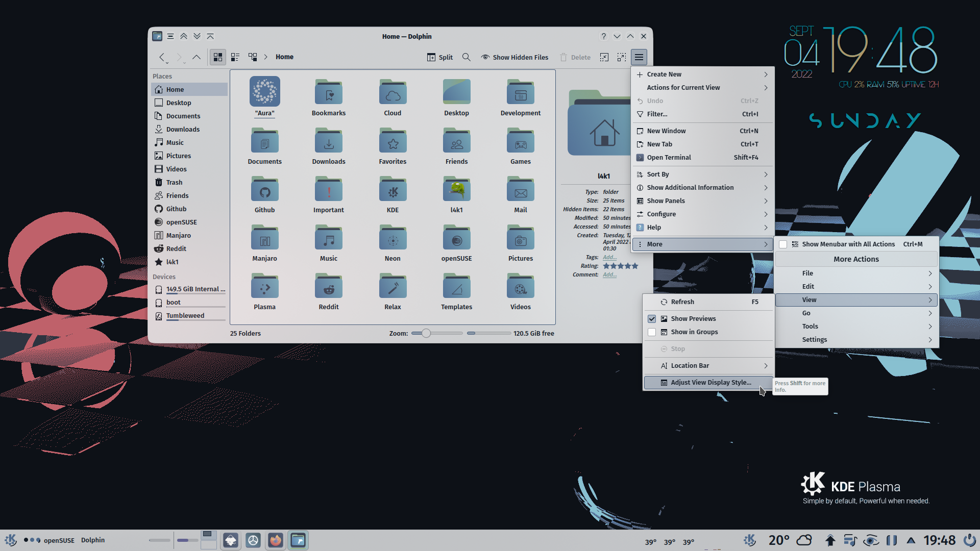This screenshot has width=980, height=551.
Task: Select openSUSE in Places panel
Action: click(x=189, y=222)
